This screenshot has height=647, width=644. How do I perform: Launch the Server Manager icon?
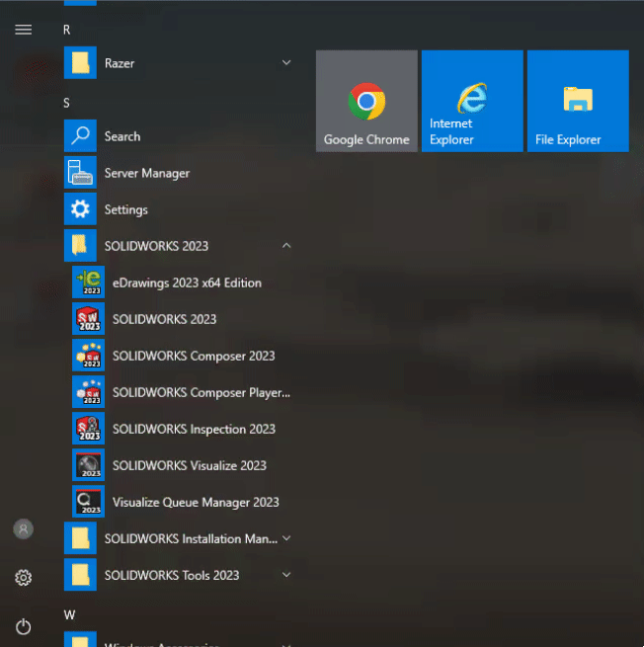(x=80, y=173)
